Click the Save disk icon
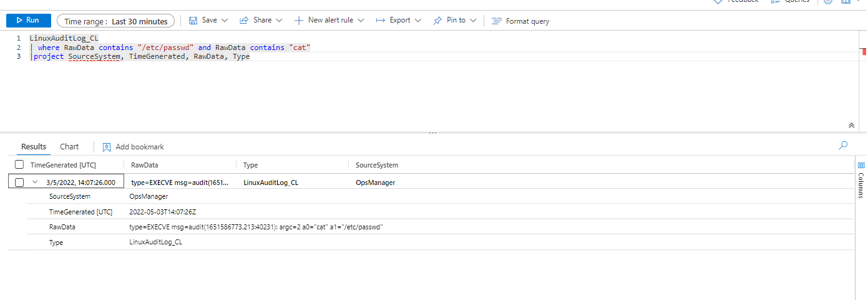Screen dimensions: 868x300 coord(193,21)
